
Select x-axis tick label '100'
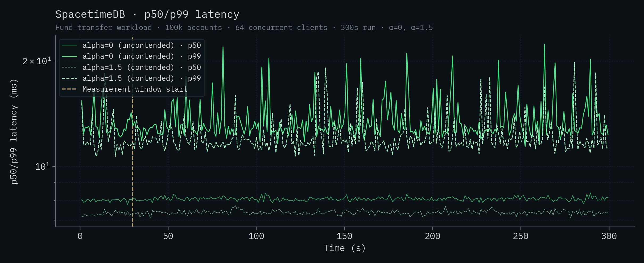click(256, 236)
